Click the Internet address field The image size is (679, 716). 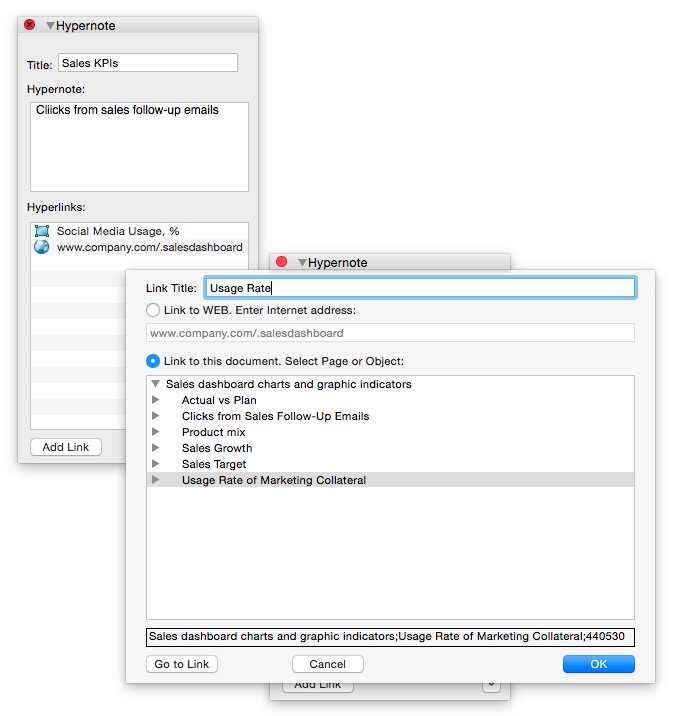coord(390,333)
